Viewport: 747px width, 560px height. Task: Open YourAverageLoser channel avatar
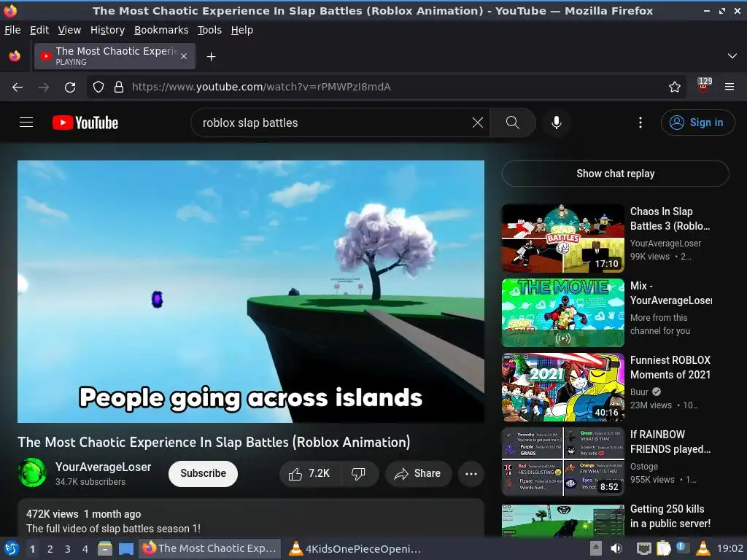tap(32, 472)
